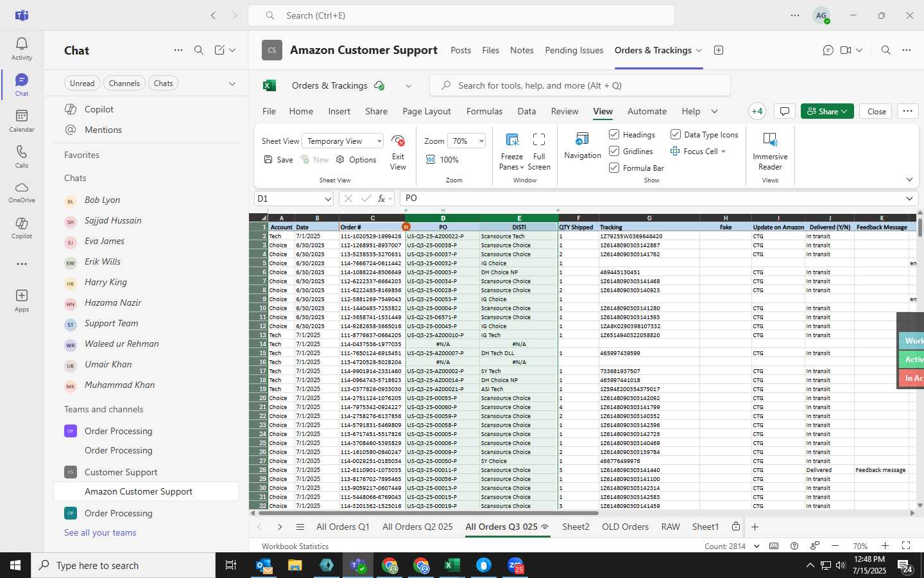
Task: Click the insert function fx icon
Action: click(x=381, y=198)
